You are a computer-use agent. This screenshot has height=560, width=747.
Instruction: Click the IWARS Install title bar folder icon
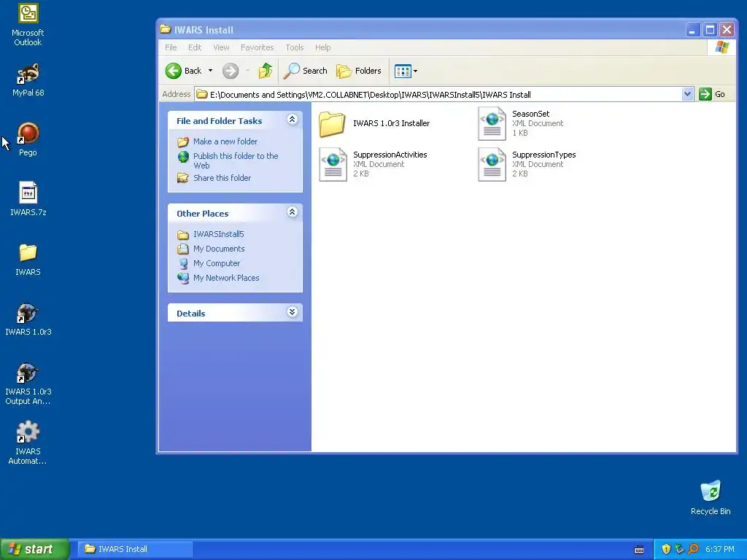click(166, 29)
